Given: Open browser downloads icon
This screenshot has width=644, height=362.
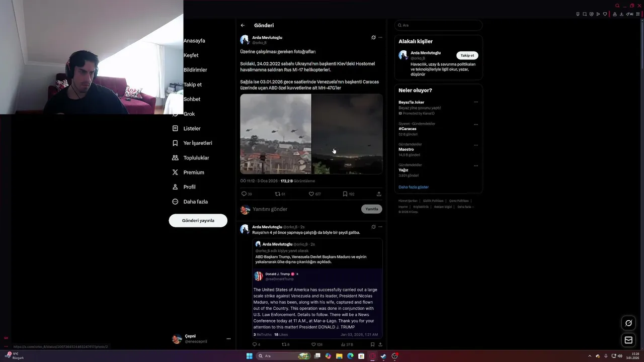Looking at the screenshot, I should pos(621,14).
